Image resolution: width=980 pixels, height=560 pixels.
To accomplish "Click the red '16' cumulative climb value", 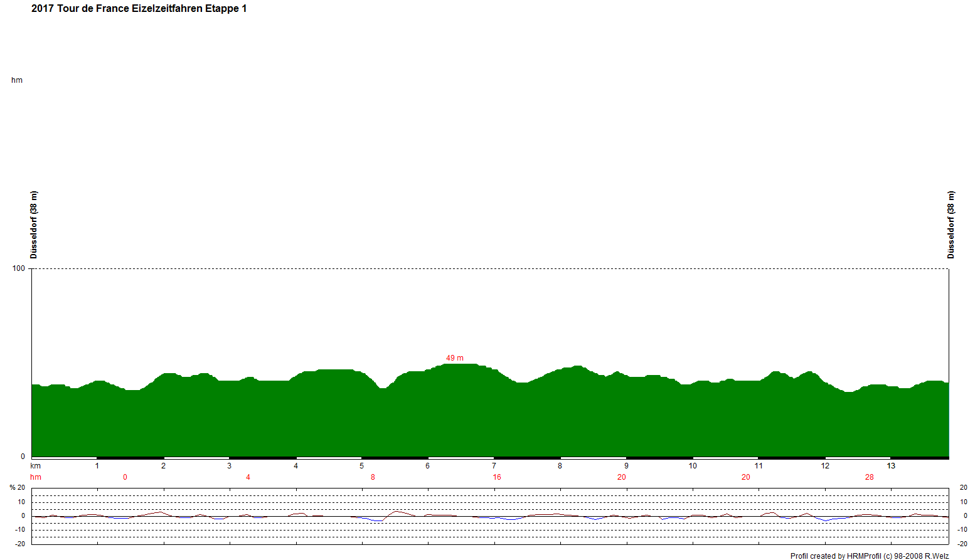I will coord(497,477).
